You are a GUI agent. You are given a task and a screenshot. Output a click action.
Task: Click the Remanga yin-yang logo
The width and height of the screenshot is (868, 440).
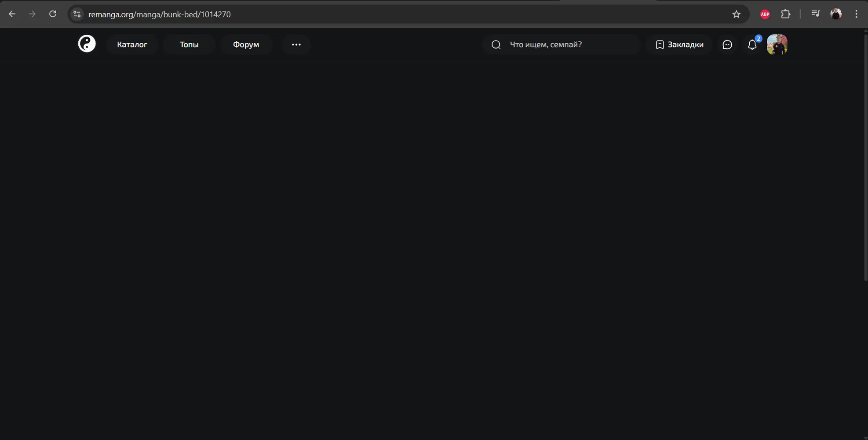pos(87,44)
